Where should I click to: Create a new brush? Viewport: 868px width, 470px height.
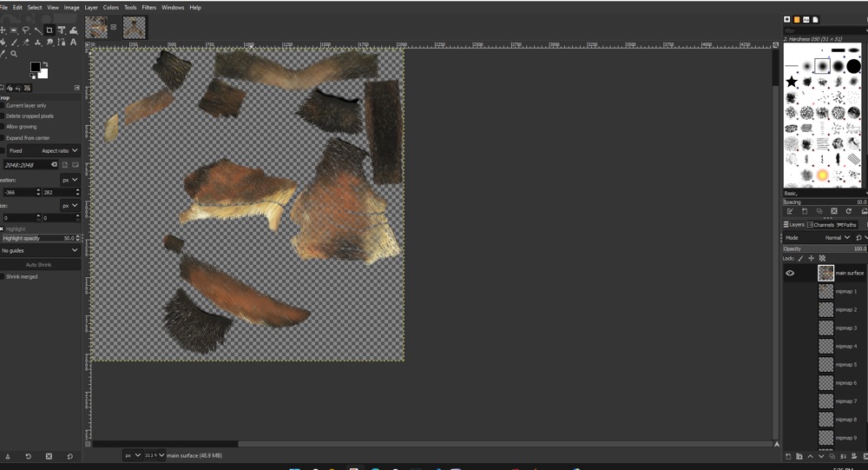click(x=805, y=211)
